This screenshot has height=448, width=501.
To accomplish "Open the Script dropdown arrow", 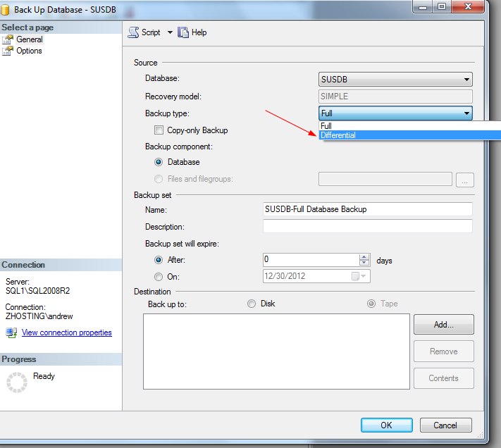I will pos(170,32).
